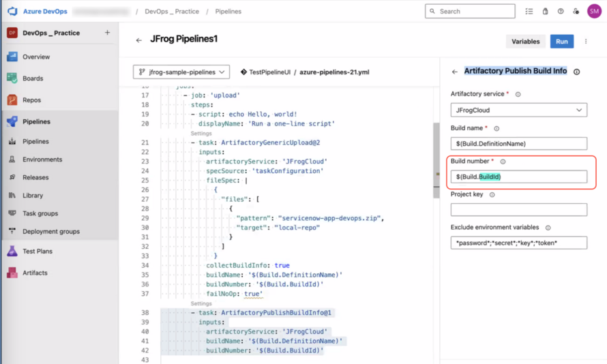Screen dimensions: 607x364
Task: Open the Pipelines sub-item
Action: [x=35, y=142]
